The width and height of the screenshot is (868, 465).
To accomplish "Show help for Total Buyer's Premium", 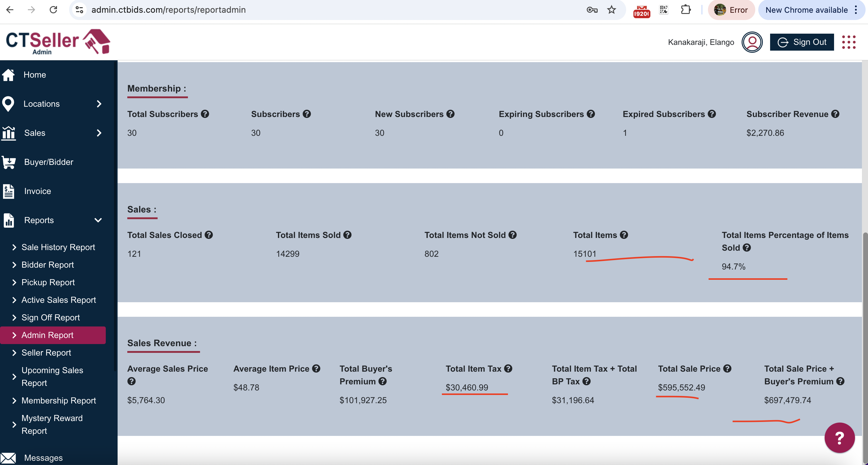I will [382, 381].
